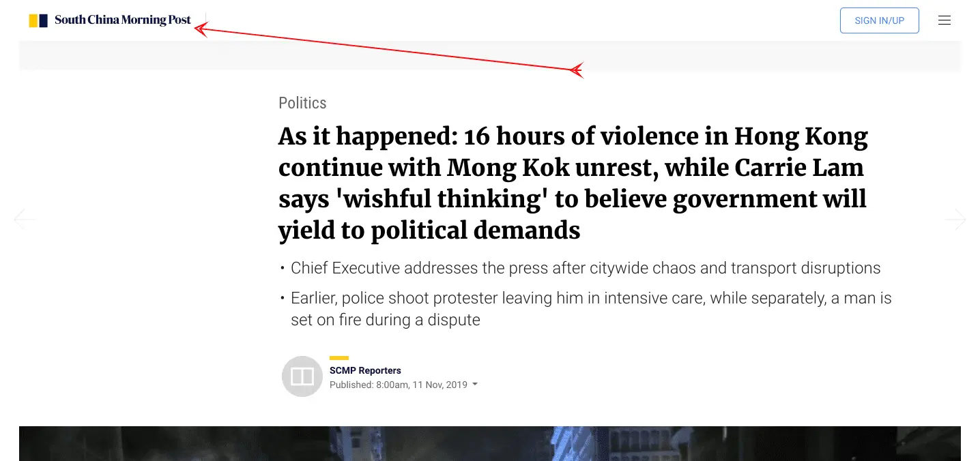Click the yellow accent bar above SCMP Reporters
Image resolution: width=980 pixels, height=461 pixels.
coord(339,358)
